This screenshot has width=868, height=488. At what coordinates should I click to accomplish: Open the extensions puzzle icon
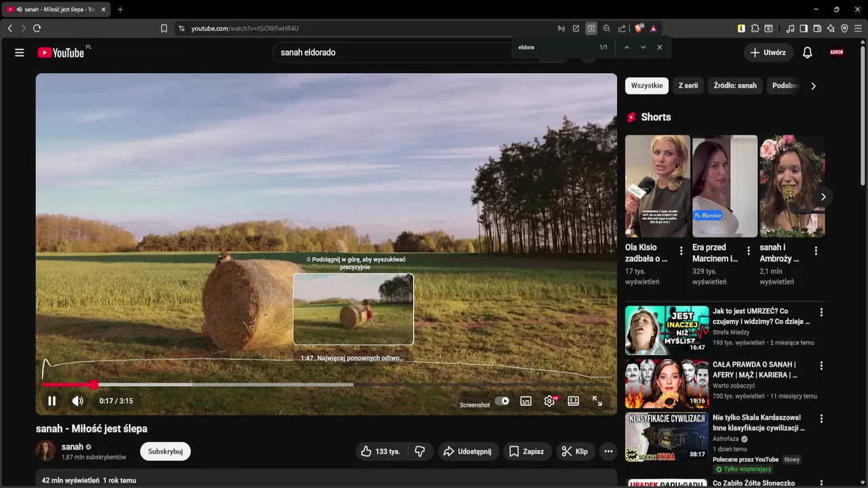pos(755,28)
